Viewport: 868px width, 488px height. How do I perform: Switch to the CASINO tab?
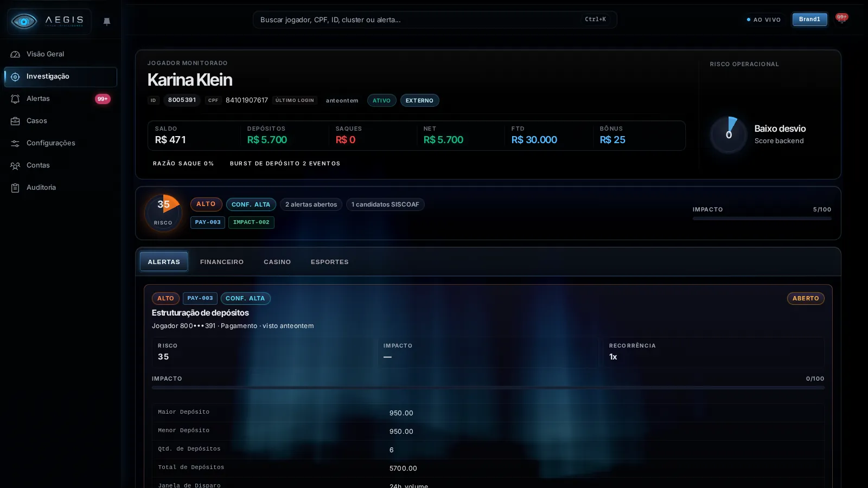[277, 262]
